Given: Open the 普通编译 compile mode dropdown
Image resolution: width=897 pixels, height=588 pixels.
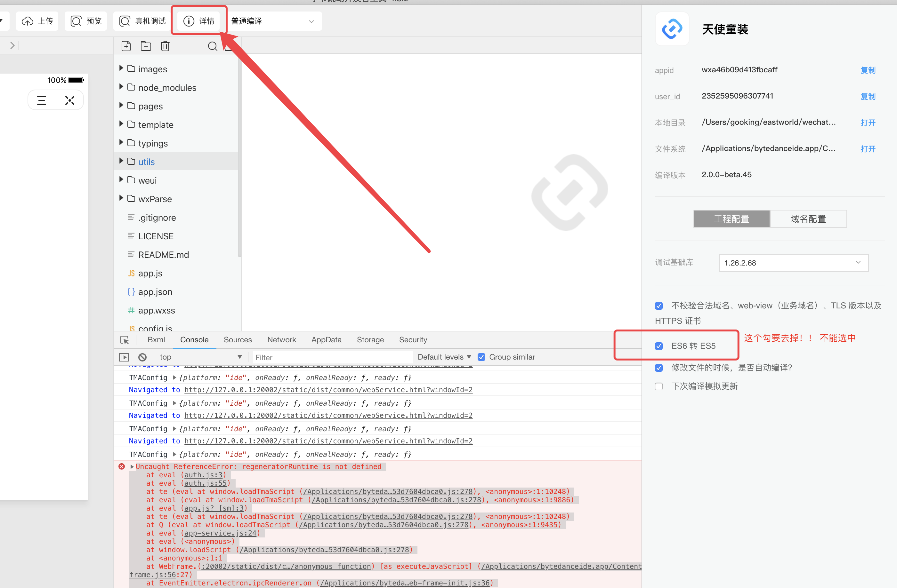Looking at the screenshot, I should (273, 21).
